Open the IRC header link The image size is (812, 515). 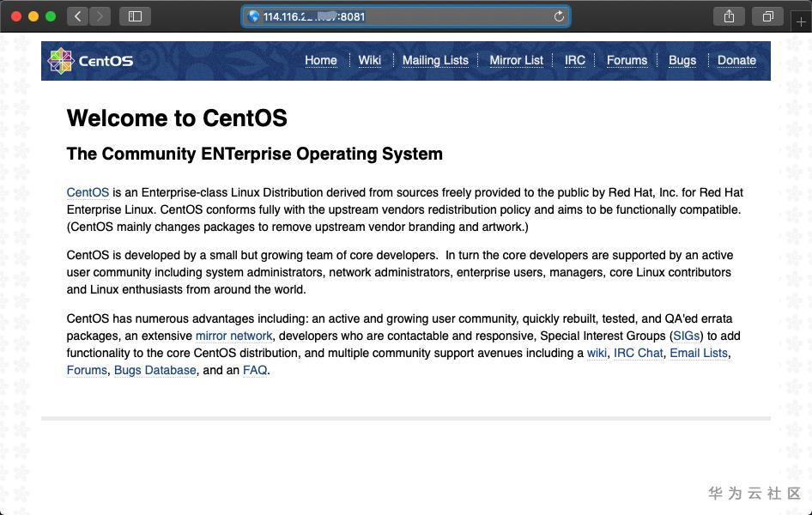575,61
